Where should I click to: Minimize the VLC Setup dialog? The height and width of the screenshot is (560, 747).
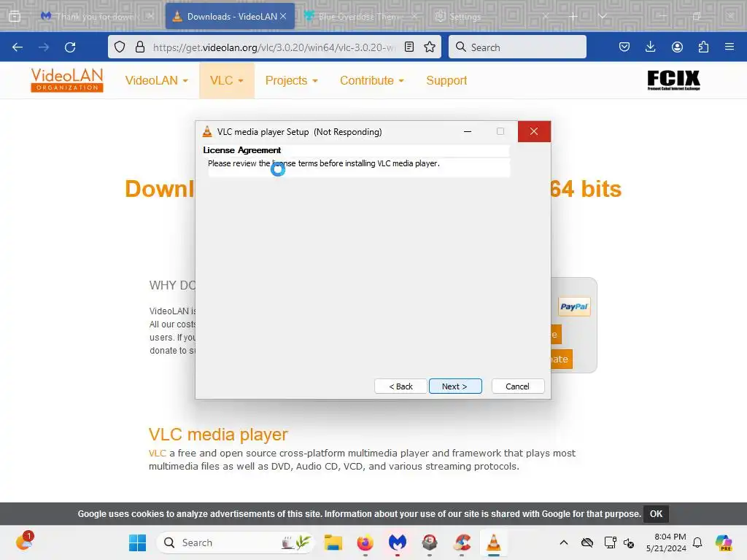[x=468, y=131]
